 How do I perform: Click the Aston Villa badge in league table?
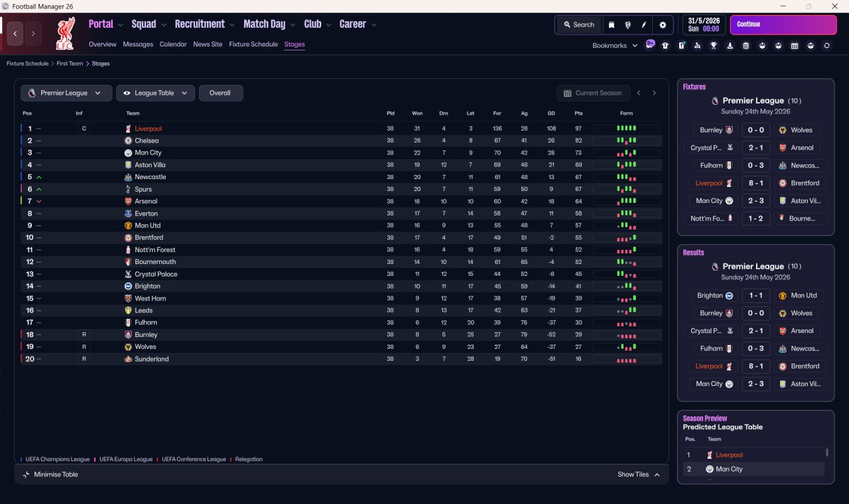128,165
